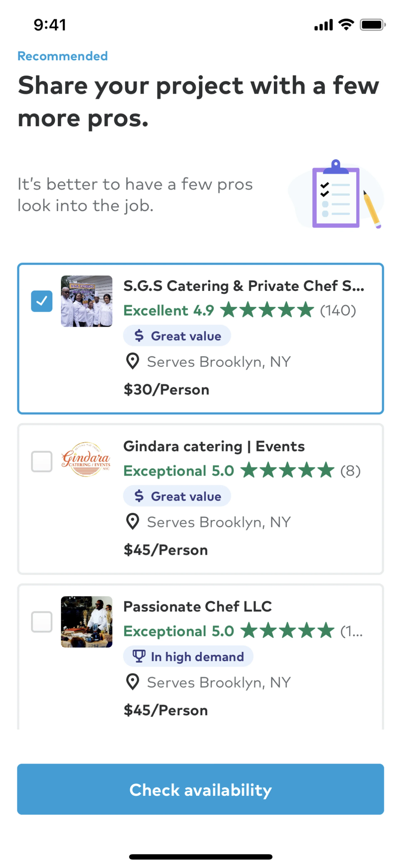Open the Gindara catering logo thumbnail
The width and height of the screenshot is (401, 868).
tap(86, 459)
